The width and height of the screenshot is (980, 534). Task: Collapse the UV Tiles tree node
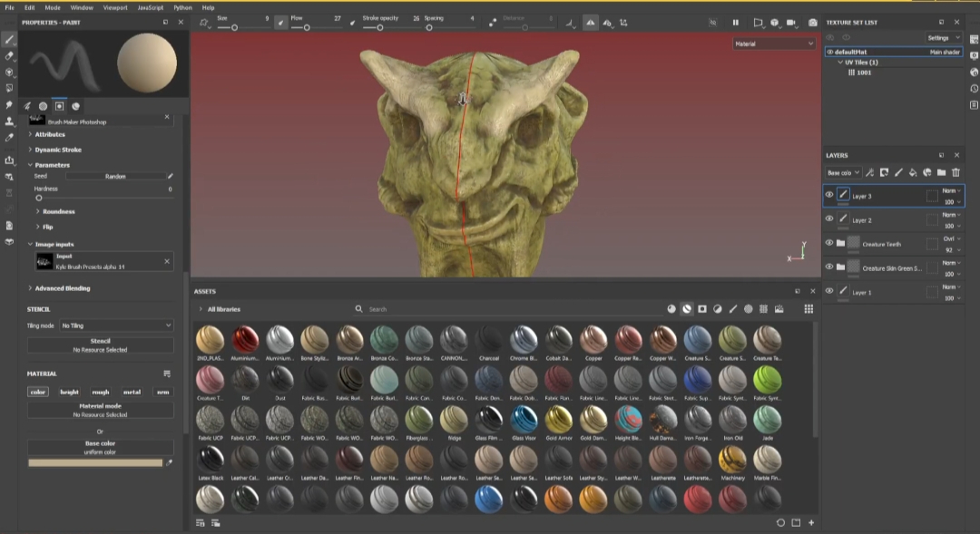840,63
